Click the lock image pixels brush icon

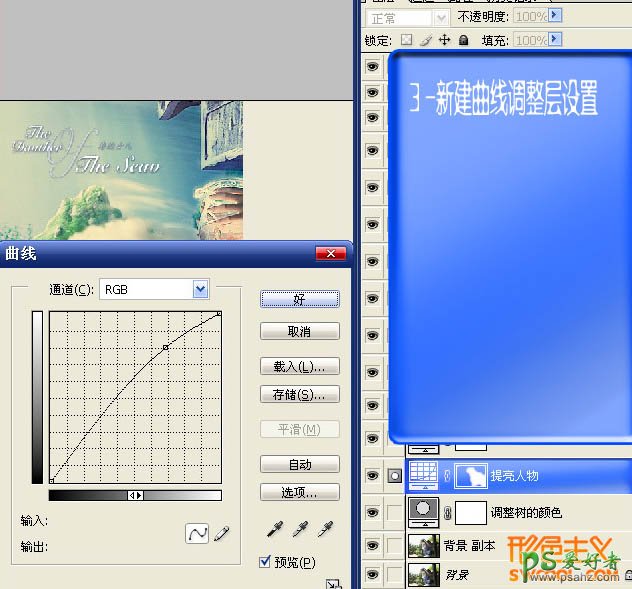(425, 40)
